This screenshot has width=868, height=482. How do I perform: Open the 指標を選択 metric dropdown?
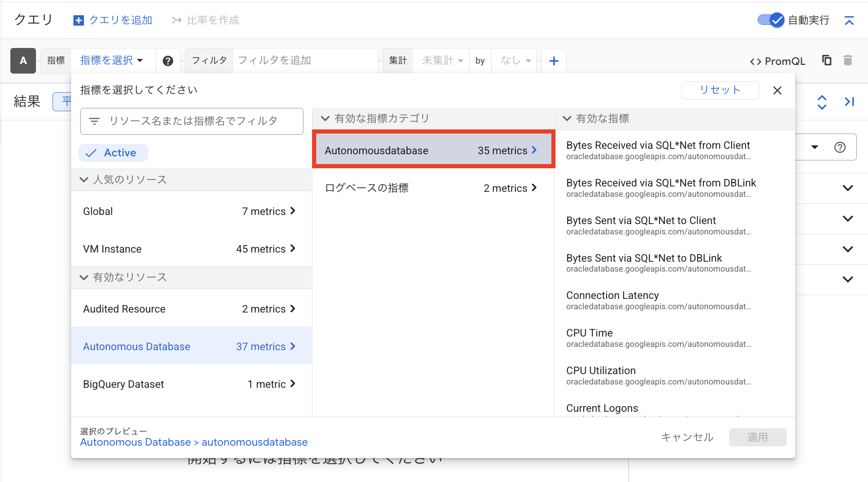(111, 60)
